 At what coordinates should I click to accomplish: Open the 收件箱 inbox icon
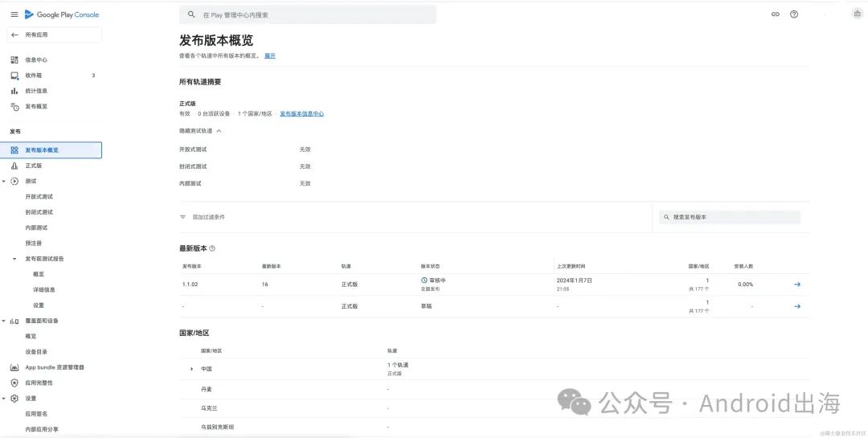click(14, 76)
